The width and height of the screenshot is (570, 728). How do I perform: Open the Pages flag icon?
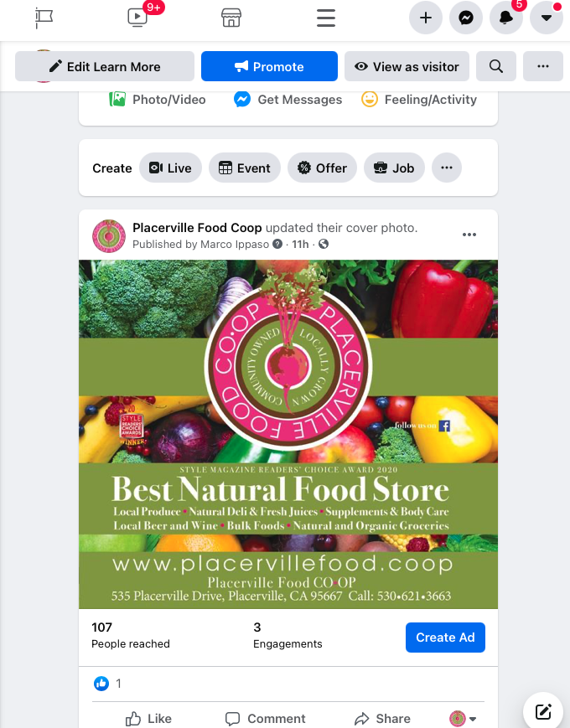point(44,18)
